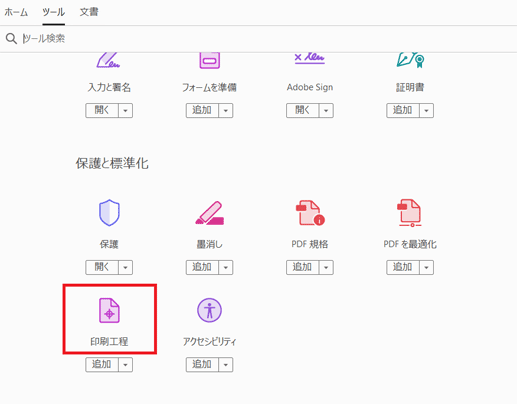Click 追加 button under 証明書

pyautogui.click(x=403, y=110)
